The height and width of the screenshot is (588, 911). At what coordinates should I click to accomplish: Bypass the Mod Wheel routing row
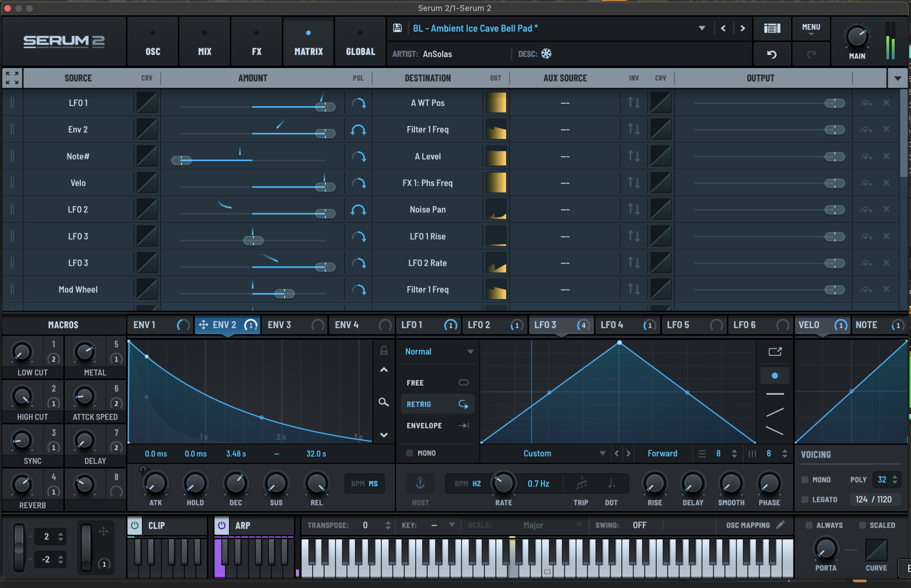pyautogui.click(x=866, y=290)
